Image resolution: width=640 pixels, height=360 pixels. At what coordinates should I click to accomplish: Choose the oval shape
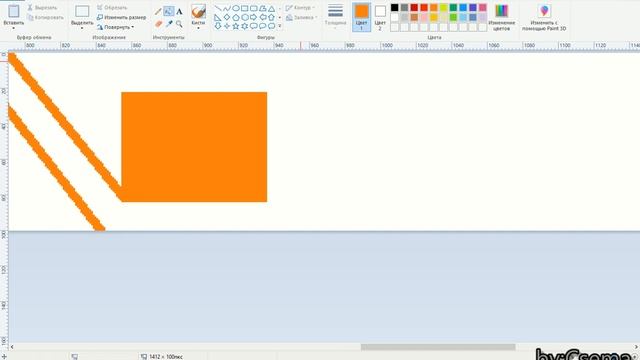(x=236, y=8)
